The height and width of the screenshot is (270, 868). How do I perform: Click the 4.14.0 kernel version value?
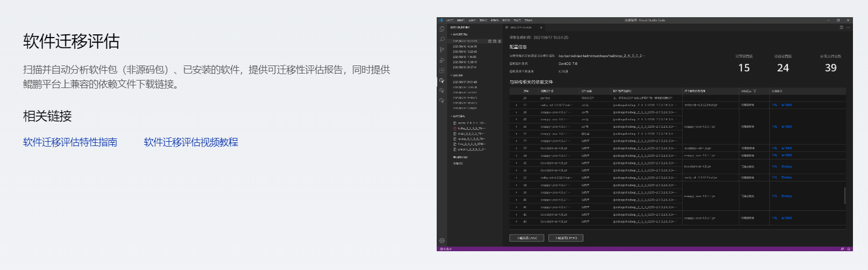(563, 71)
